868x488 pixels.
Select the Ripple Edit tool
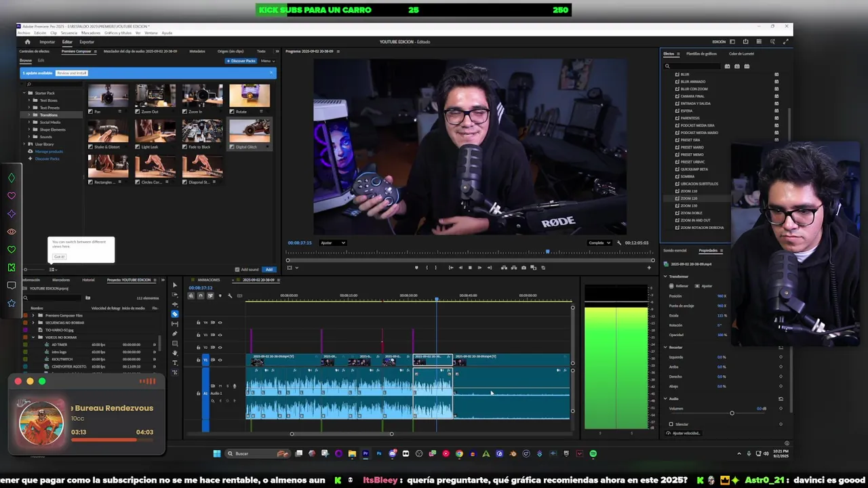(174, 304)
